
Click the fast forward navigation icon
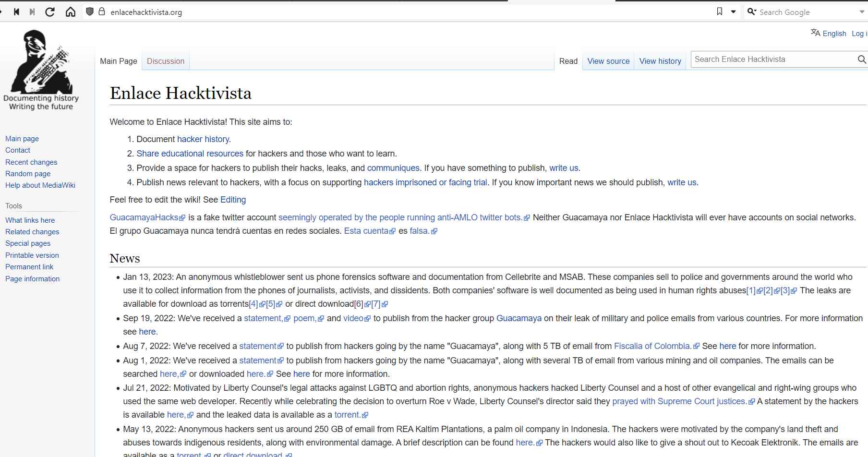[32, 12]
